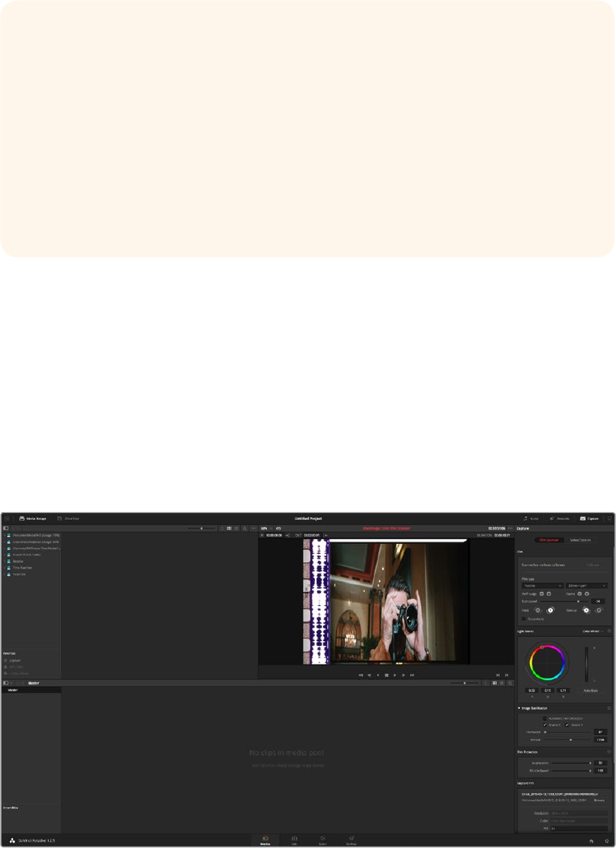The height and width of the screenshot is (848, 616).
Task: Open the viewer zoom percentage dropdown
Action: pos(265,528)
